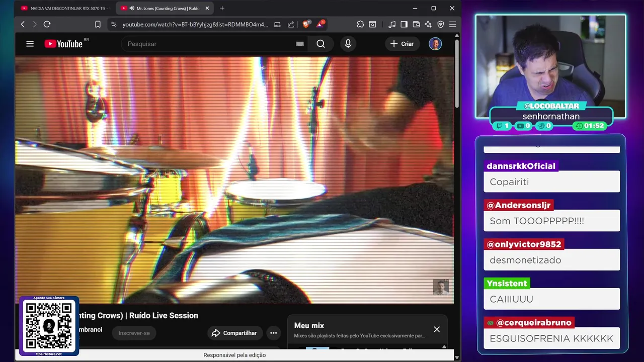Viewport: 644px width, 362px height.
Task: Open the on-screen keyboard icon in the search box
Action: [x=300, y=44]
